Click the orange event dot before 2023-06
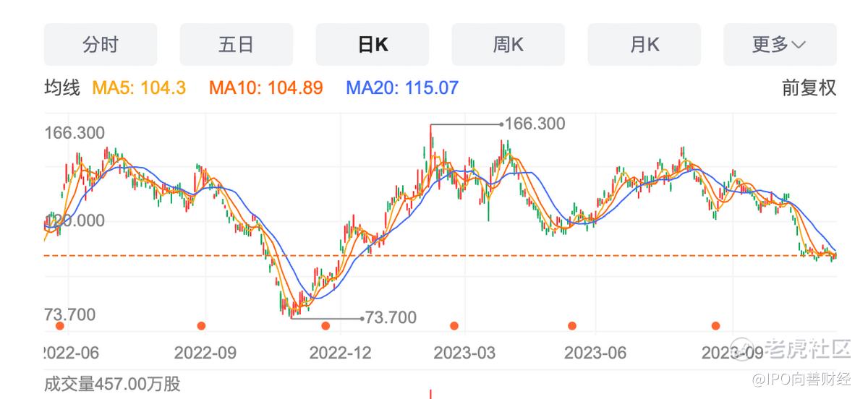This screenshot has width=868, height=399. click(x=572, y=326)
